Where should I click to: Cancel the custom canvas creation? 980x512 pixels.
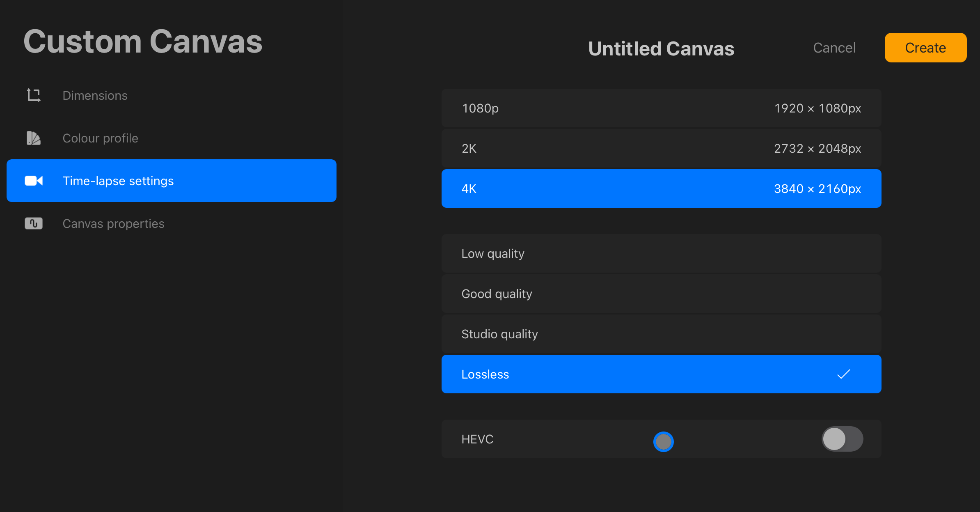coord(834,48)
